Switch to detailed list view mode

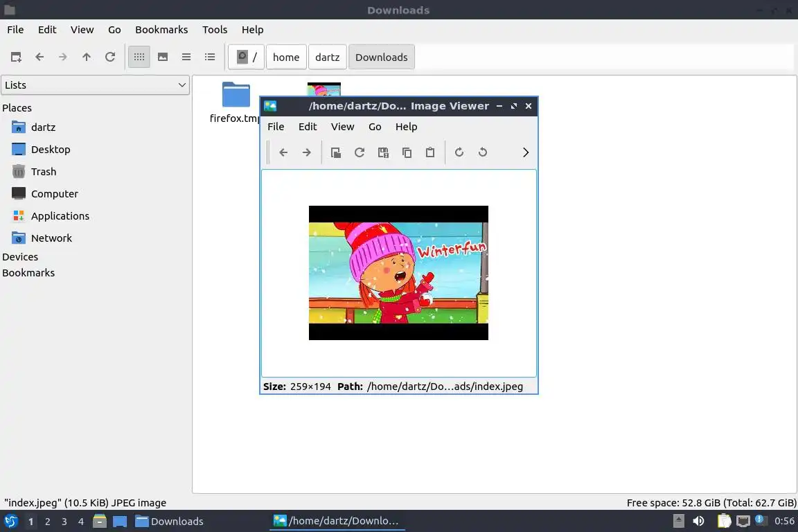(210, 57)
